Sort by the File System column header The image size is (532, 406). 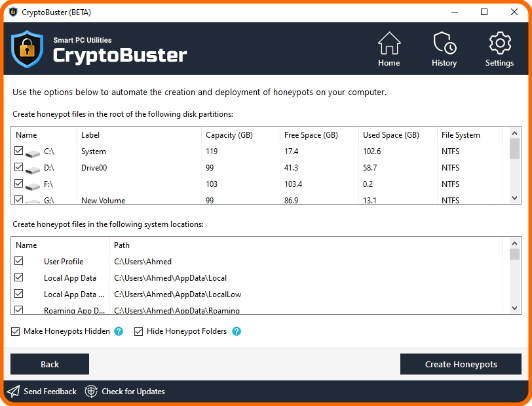[x=470, y=135]
